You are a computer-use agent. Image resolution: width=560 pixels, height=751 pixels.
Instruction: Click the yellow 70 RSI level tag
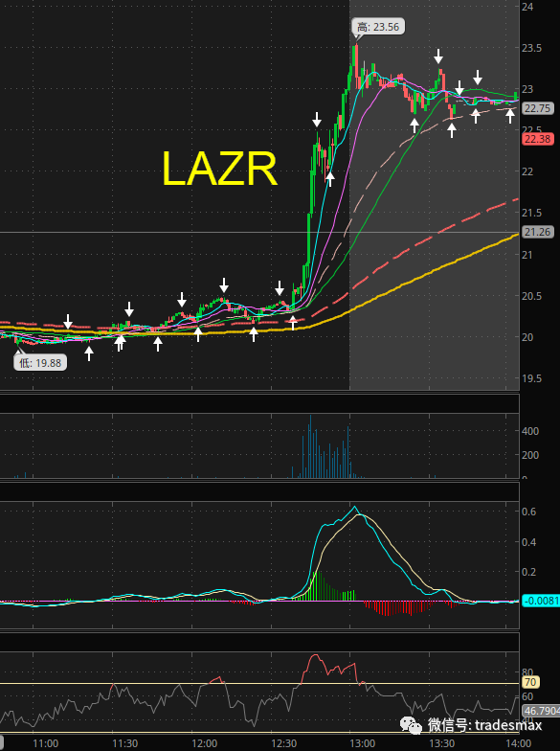click(530, 682)
